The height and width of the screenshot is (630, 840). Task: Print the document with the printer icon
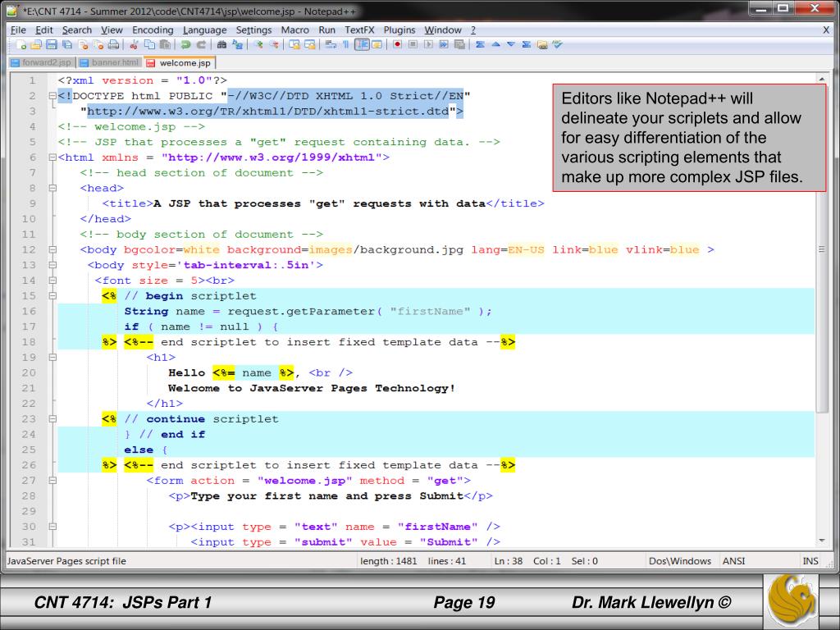(x=113, y=45)
